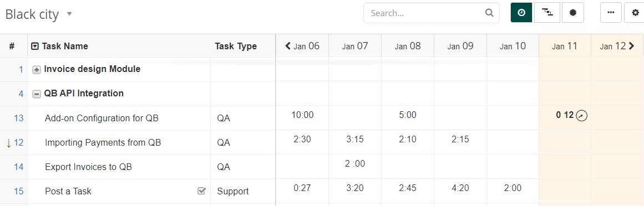The image size is (644, 206).
Task: Toggle the checkmark on Post a Task
Action: click(201, 191)
